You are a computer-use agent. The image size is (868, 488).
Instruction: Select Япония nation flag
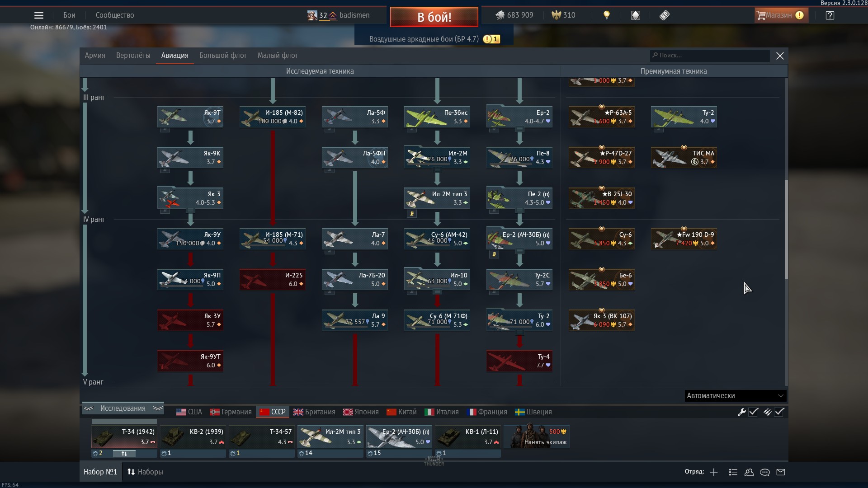click(x=361, y=412)
